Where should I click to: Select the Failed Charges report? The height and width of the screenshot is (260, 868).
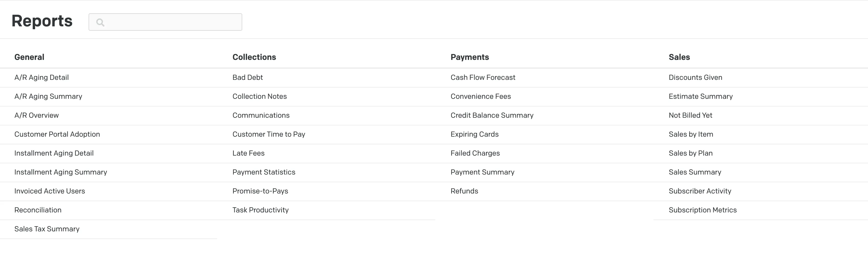[x=475, y=153]
